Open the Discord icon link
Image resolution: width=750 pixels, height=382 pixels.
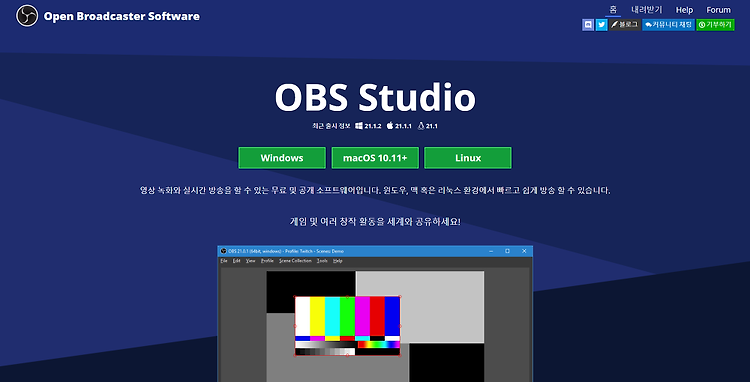tap(588, 25)
